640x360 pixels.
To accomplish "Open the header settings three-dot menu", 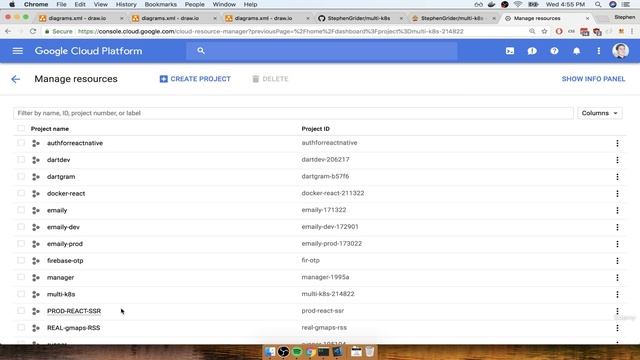I will (x=598, y=51).
